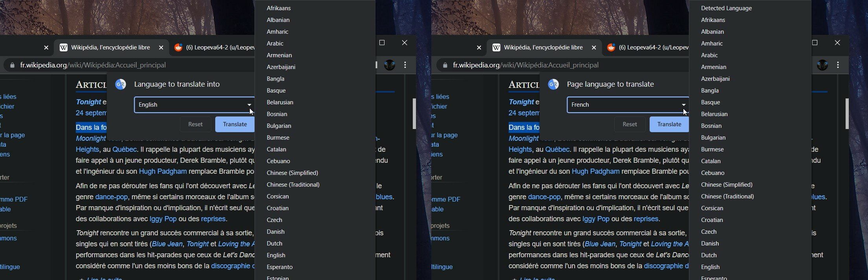This screenshot has width=868, height=280.
Task: Choose Afrikaans in target language list
Action: tap(315, 8)
